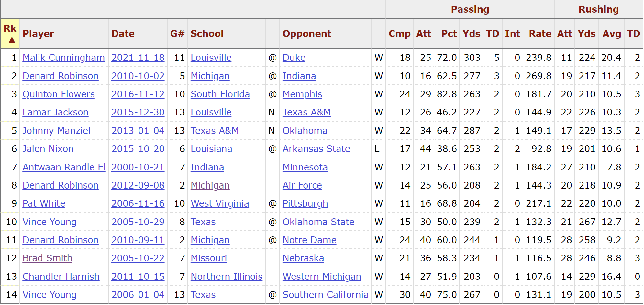Open Johnny Manziel player link
644x305 pixels.
56,131
